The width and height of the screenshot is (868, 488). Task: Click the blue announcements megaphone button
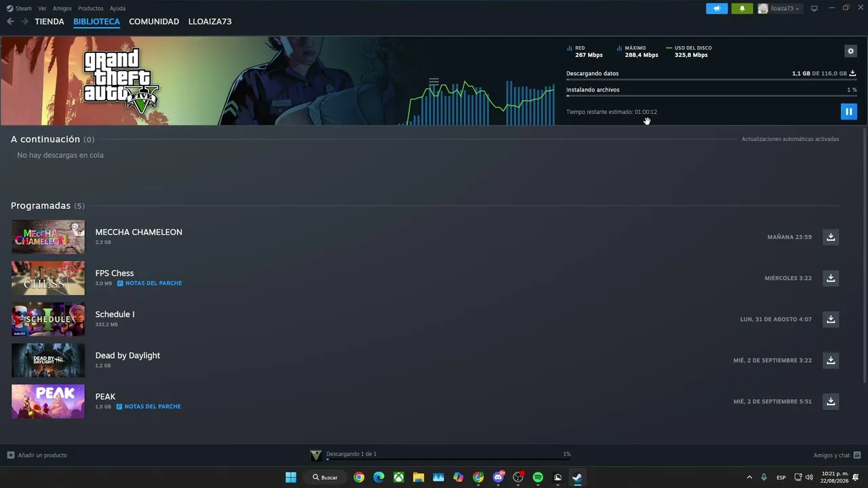pos(717,8)
